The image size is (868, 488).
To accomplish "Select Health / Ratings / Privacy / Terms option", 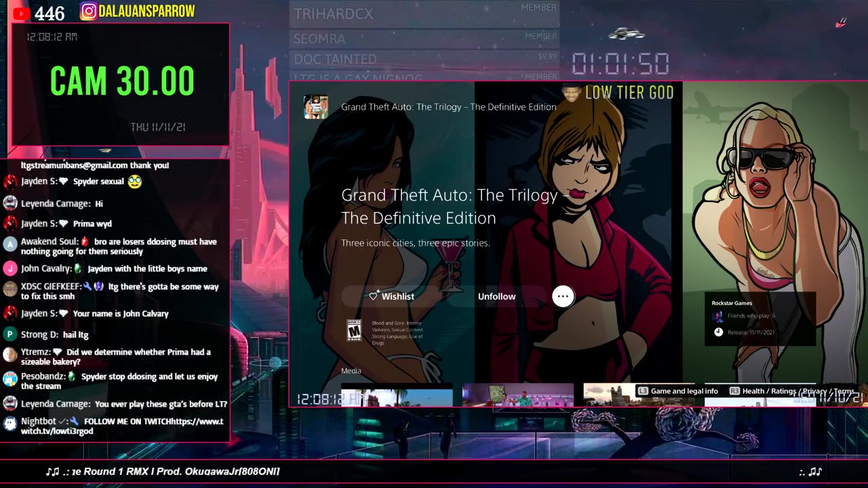I will (792, 391).
